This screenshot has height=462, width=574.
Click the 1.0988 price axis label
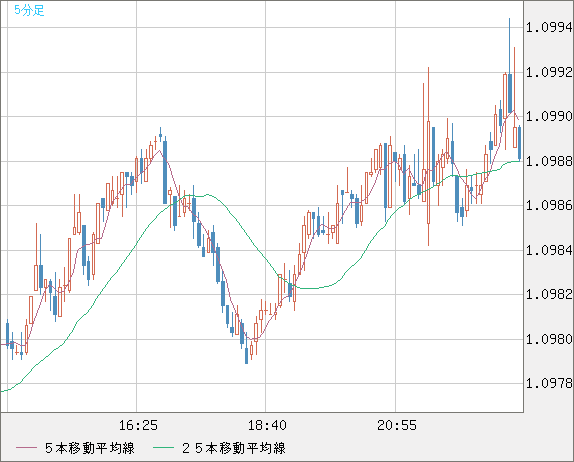pos(549,161)
